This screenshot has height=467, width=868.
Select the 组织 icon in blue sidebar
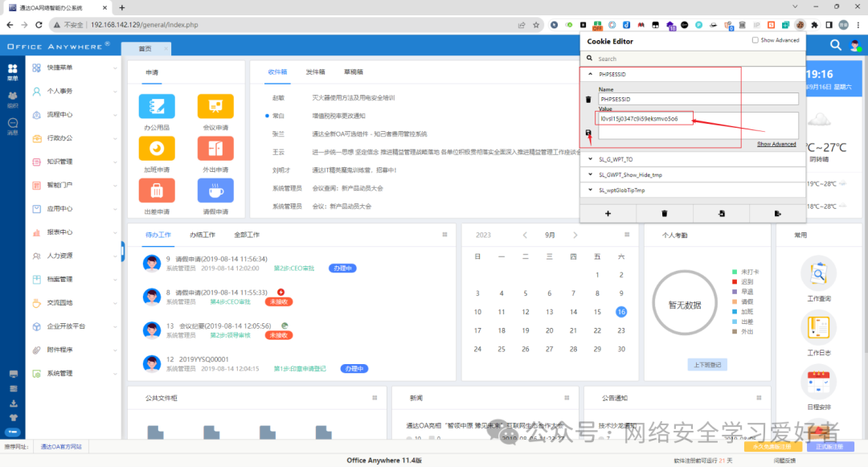click(12, 100)
